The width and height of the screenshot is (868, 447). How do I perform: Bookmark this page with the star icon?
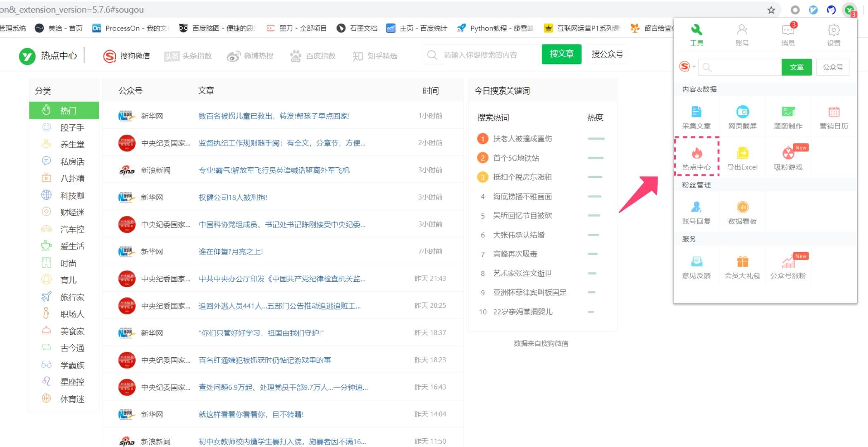coord(771,10)
